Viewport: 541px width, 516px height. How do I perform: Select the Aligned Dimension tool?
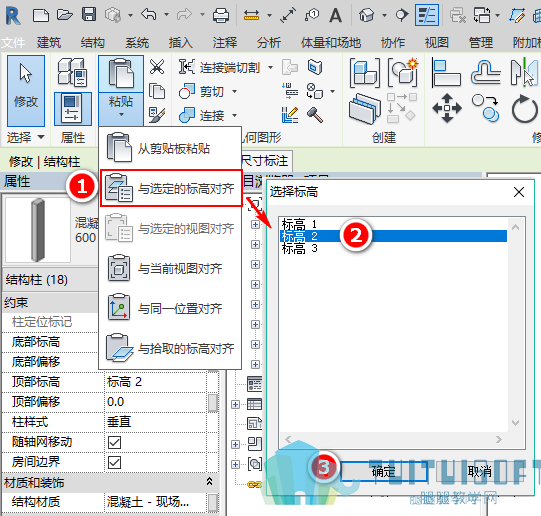tap(288, 16)
